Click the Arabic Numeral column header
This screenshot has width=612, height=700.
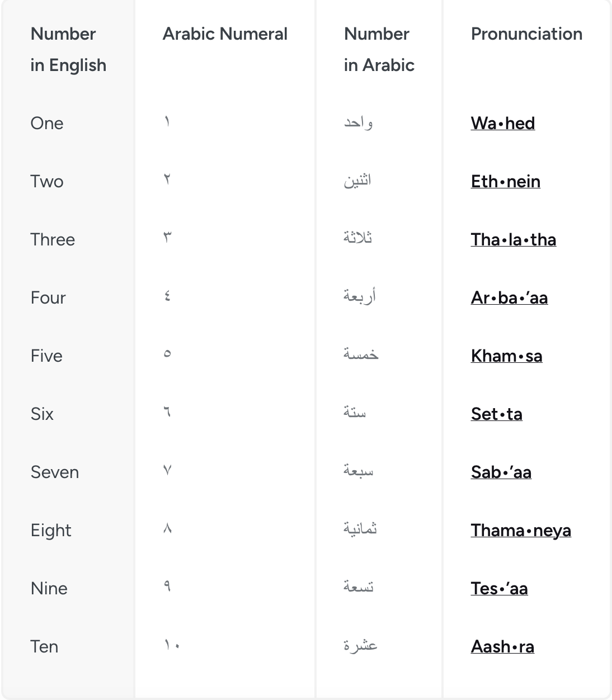tap(225, 34)
